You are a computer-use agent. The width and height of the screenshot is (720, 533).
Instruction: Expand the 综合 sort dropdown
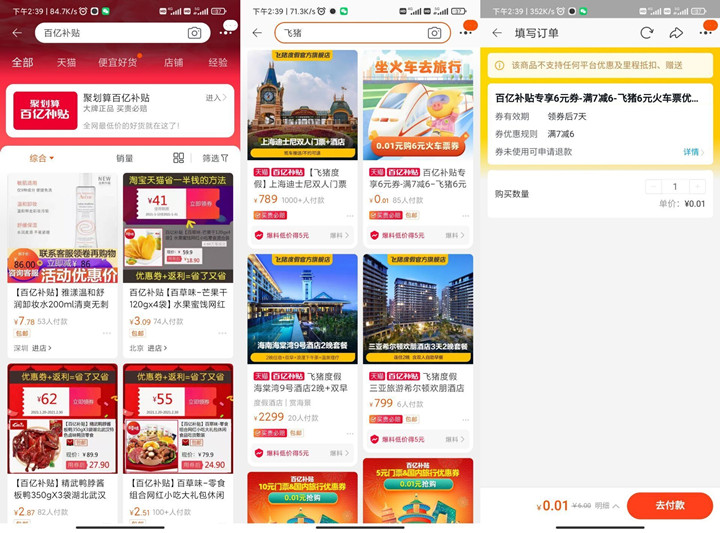(42, 158)
